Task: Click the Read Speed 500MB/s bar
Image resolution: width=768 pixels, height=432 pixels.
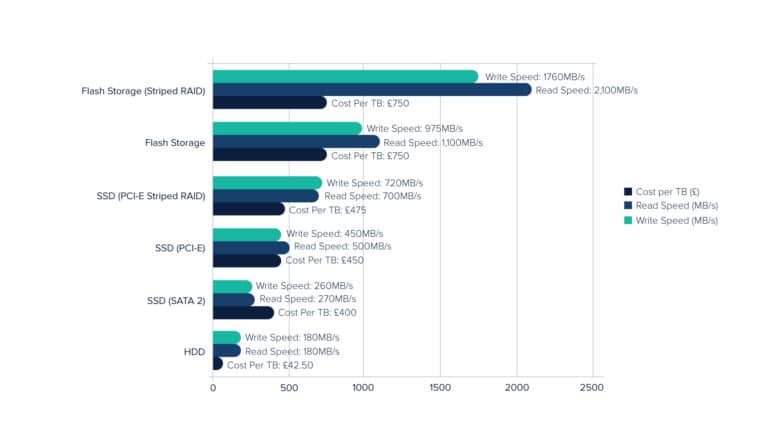Action: pos(251,247)
